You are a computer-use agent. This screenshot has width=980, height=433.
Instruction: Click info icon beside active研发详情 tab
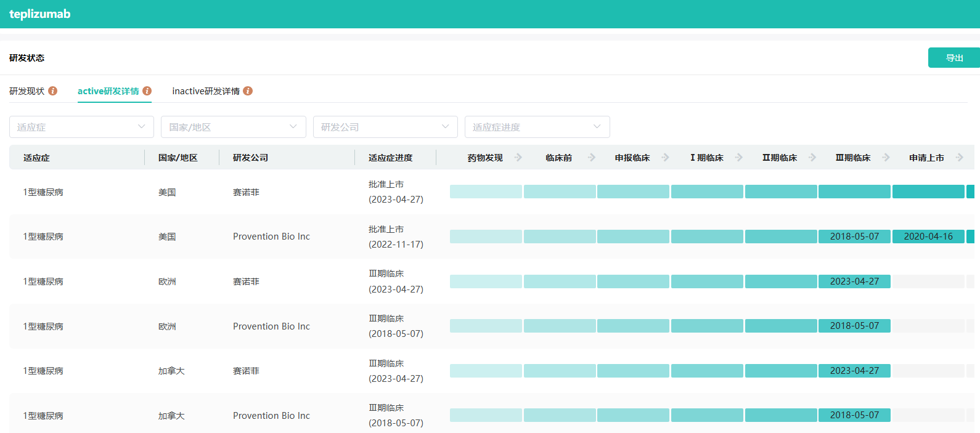[147, 91]
